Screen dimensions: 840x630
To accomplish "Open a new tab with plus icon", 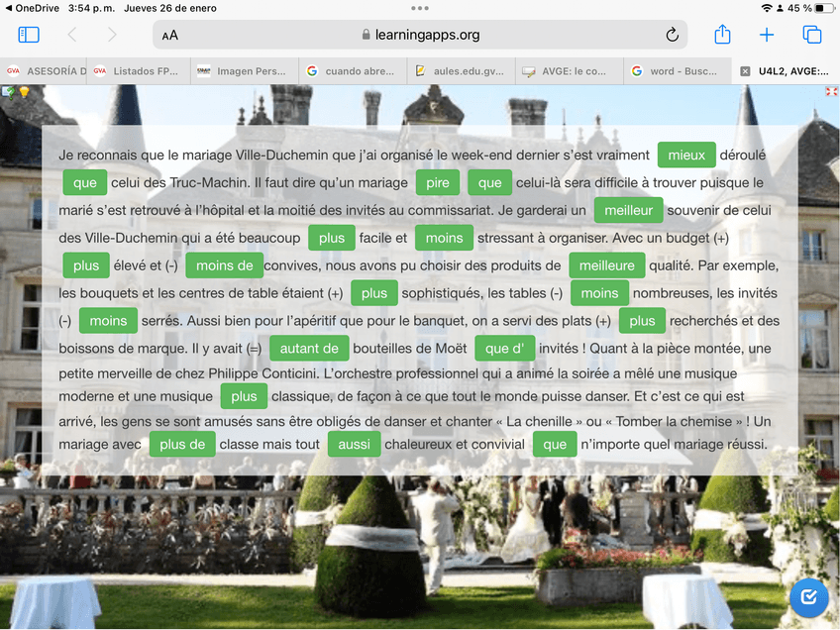I will [x=767, y=35].
